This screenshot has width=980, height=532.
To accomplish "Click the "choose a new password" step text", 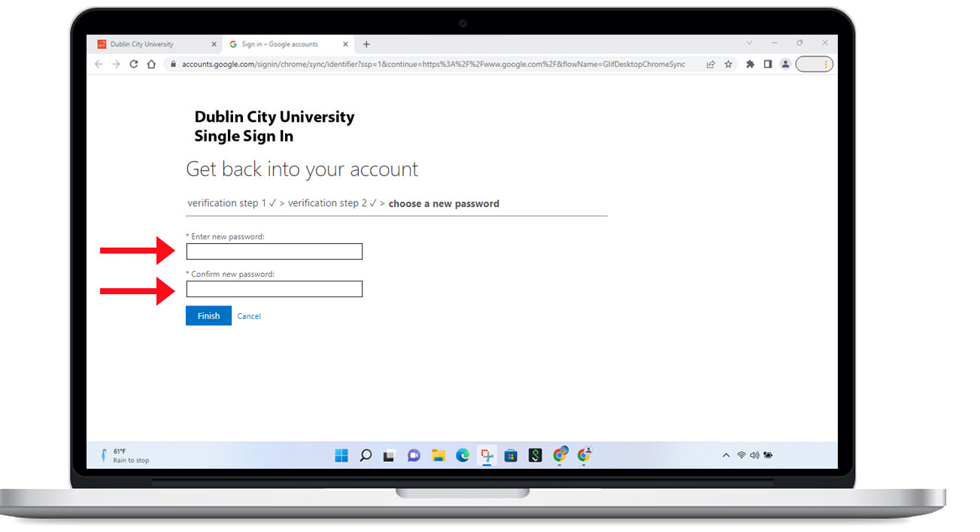I will [444, 204].
